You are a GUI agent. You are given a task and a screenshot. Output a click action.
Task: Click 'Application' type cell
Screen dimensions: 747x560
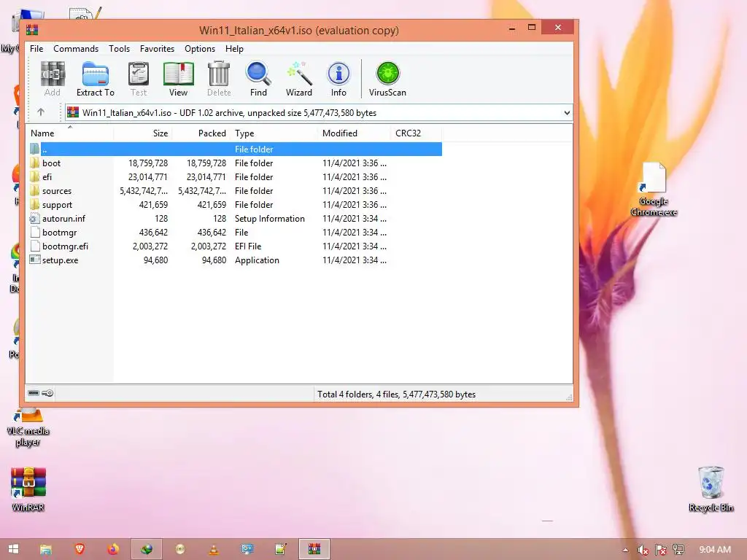click(x=257, y=260)
